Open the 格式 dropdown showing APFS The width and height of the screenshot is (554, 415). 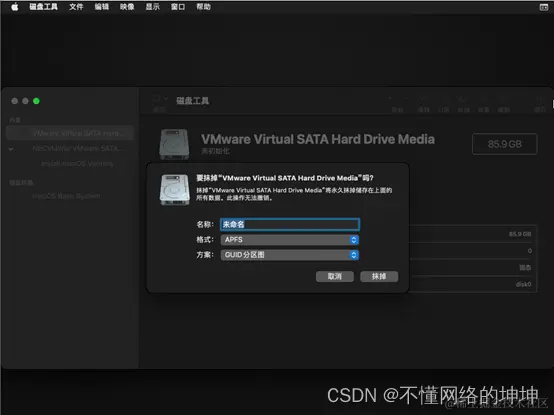coord(290,240)
